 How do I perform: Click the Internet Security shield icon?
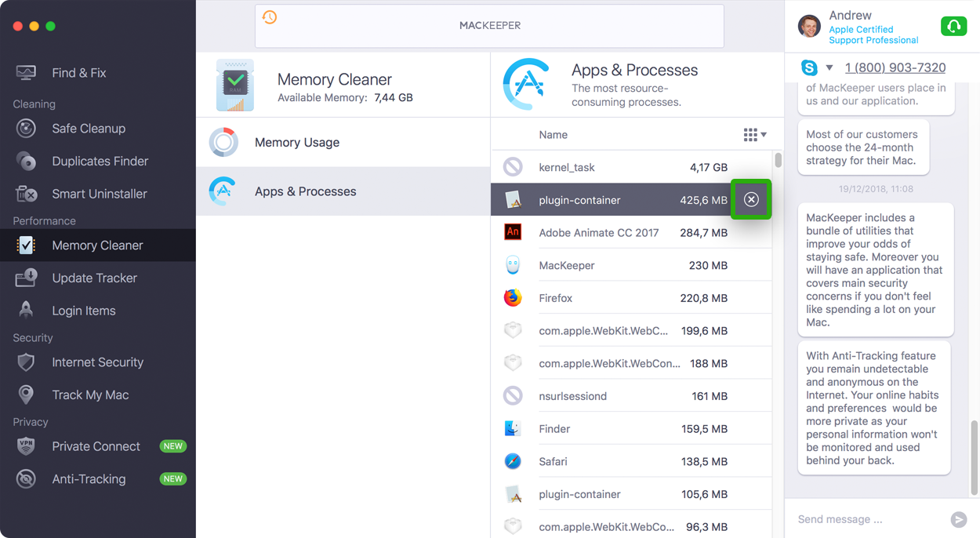point(26,362)
